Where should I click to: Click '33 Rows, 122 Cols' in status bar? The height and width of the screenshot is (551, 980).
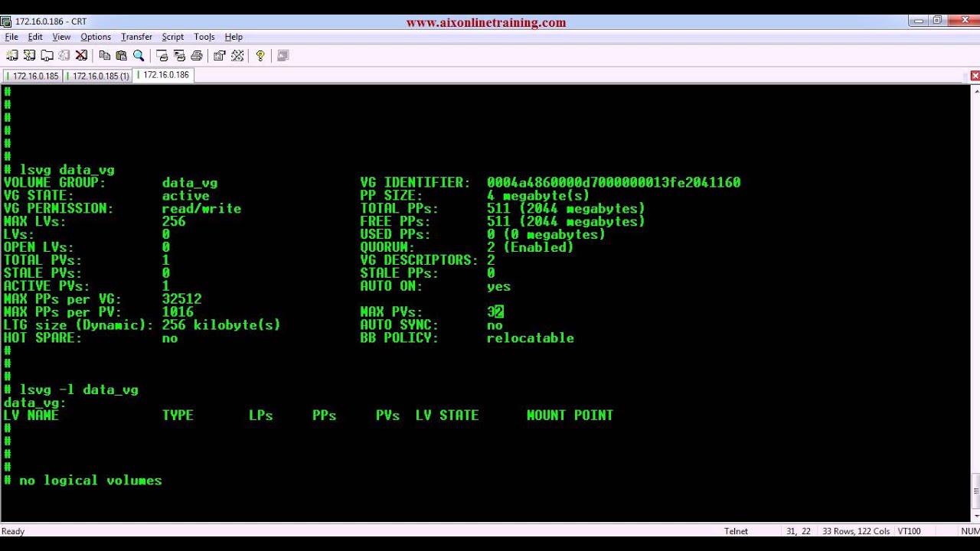[856, 531]
